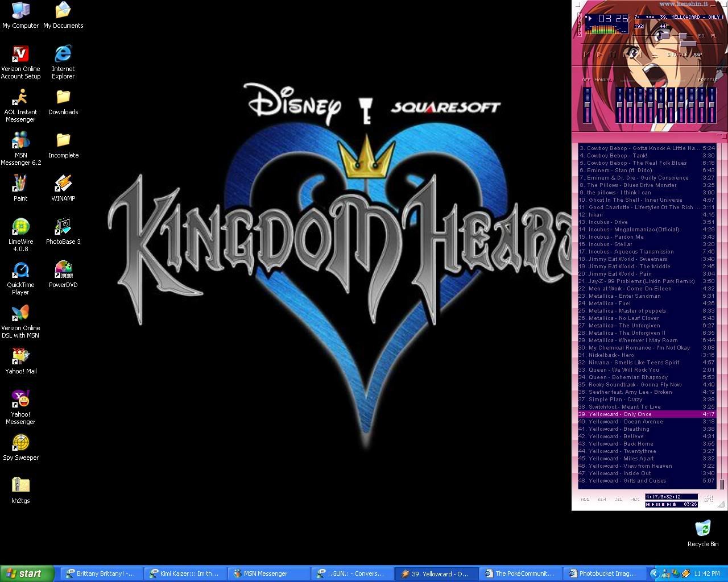Screen dimensions: 728x582
Task: Select the Yahoo! Messenger icon
Action: pyautogui.click(x=20, y=408)
